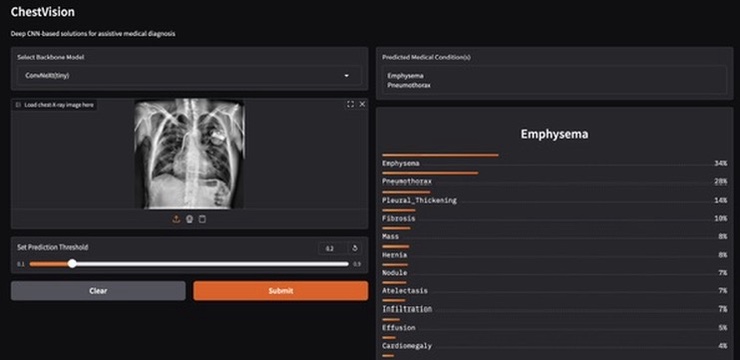This screenshot has width=740, height=360.
Task: Reset the prediction threshold value
Action: pos(355,248)
